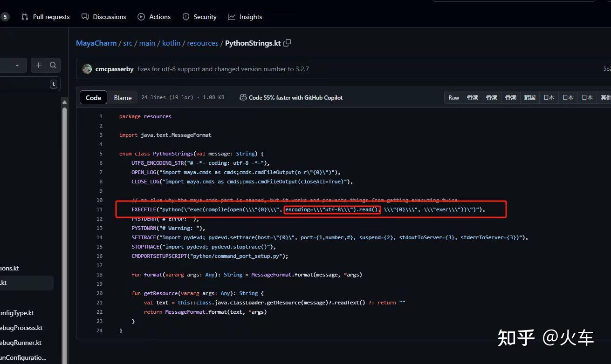
Task: Click the Raw button
Action: pyautogui.click(x=453, y=98)
